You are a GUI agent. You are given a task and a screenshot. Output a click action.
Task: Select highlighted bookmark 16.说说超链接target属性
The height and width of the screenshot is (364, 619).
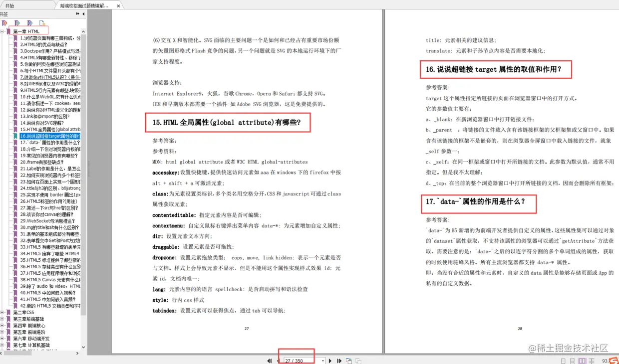(50, 136)
